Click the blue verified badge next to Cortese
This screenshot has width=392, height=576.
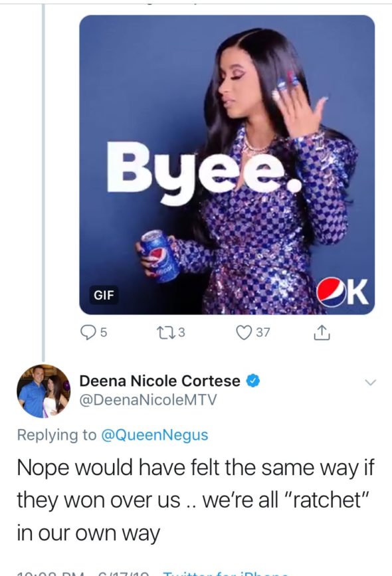click(252, 381)
